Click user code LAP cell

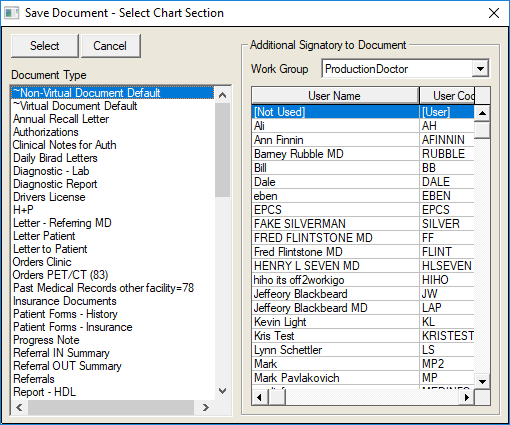pyautogui.click(x=447, y=308)
